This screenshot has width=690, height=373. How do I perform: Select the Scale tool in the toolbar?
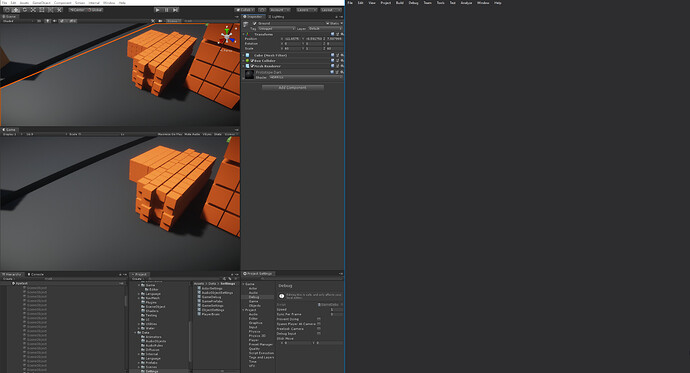point(33,10)
